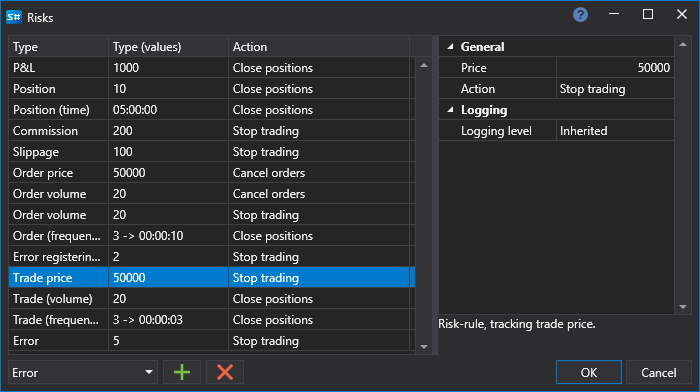Click the Price property label

point(474,68)
